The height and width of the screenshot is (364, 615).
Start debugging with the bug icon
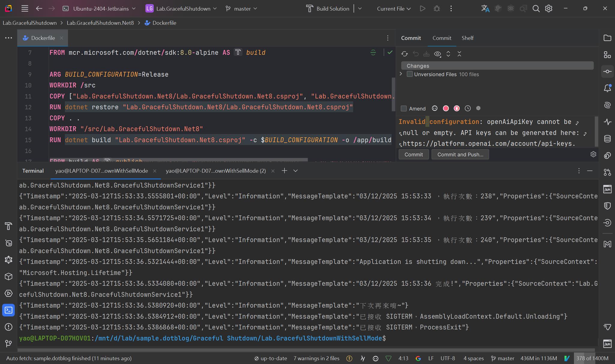[x=437, y=8]
